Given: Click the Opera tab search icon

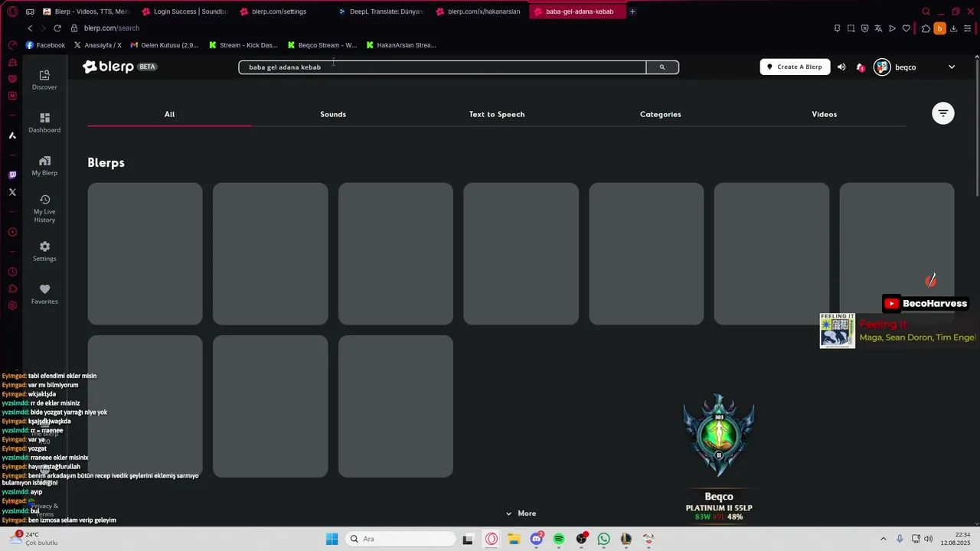Looking at the screenshot, I should click(926, 11).
